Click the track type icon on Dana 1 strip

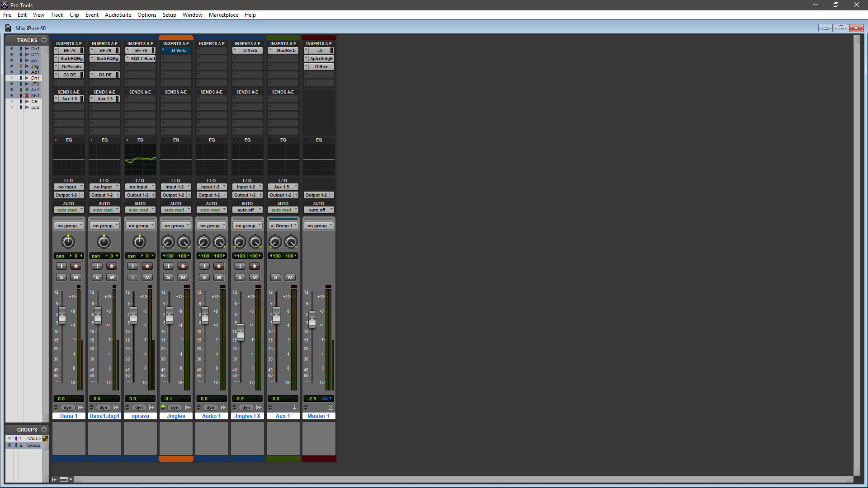(x=80, y=408)
